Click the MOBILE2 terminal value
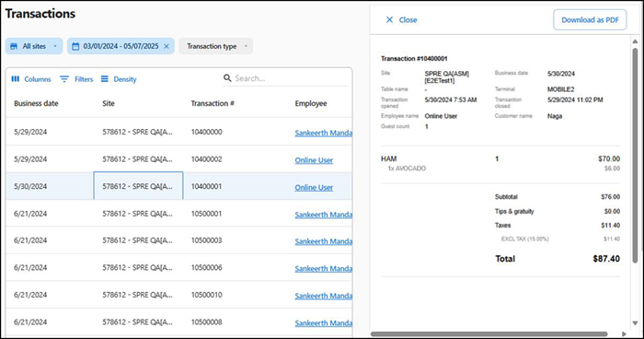Screen dimensions: 644x339 [x=560, y=88]
